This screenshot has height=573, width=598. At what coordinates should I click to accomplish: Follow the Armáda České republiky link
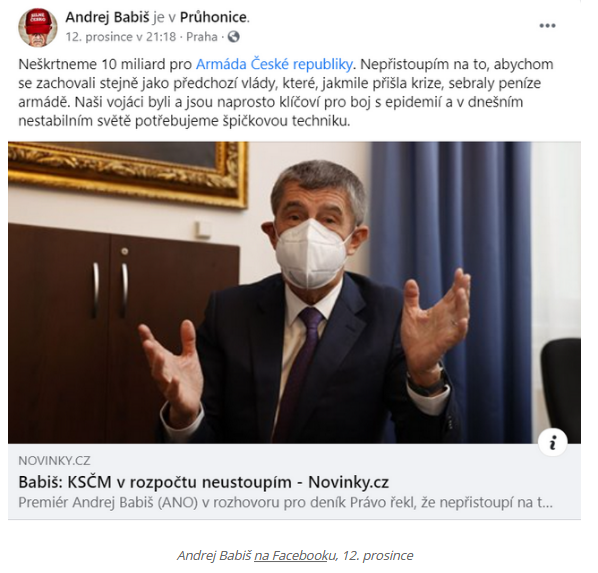274,64
